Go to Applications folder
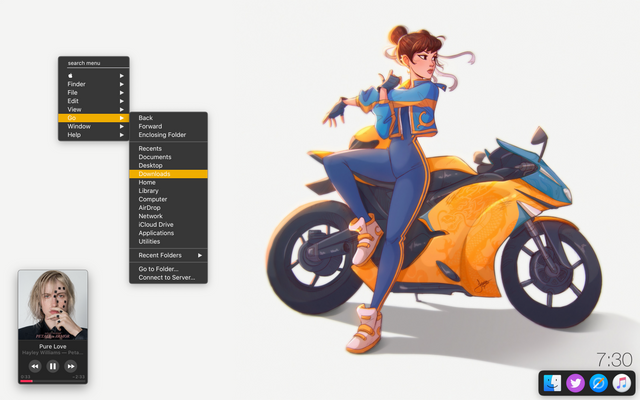640x400 pixels. pyautogui.click(x=168, y=233)
